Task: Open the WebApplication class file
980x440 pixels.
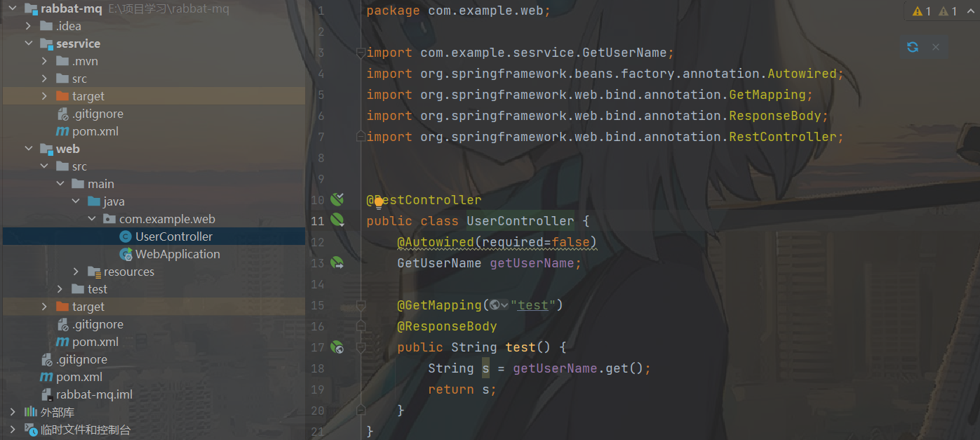Action: click(177, 254)
